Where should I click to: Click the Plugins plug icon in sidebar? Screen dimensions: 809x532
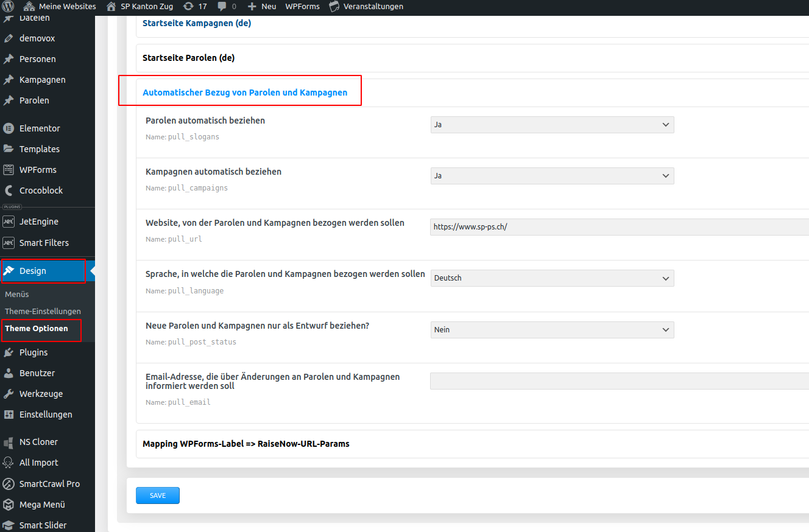(x=9, y=352)
